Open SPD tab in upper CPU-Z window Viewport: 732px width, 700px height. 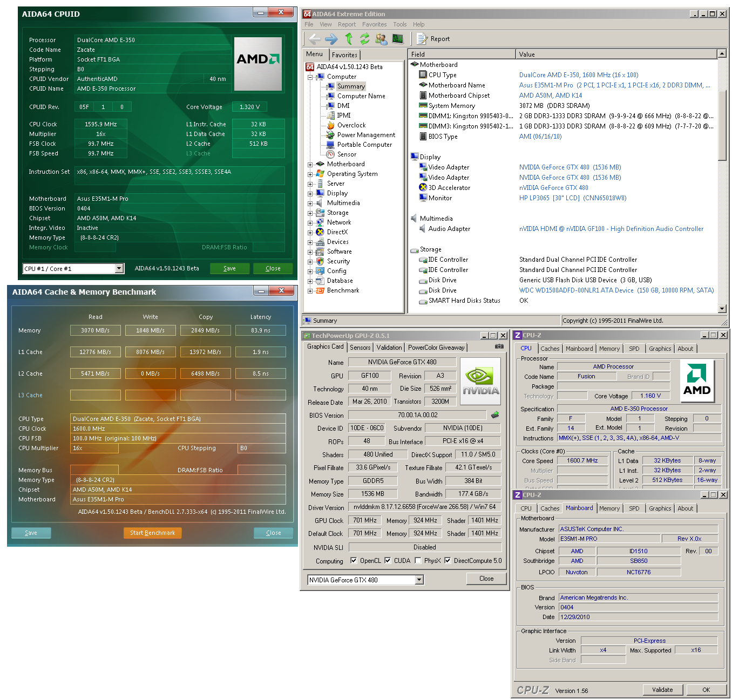(x=634, y=349)
